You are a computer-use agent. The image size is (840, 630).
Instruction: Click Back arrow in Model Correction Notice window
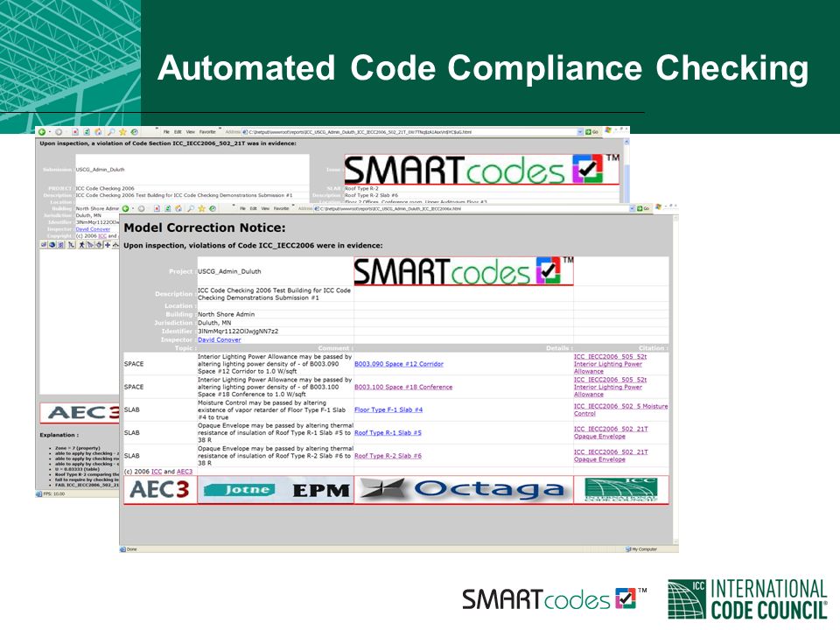click(x=125, y=208)
